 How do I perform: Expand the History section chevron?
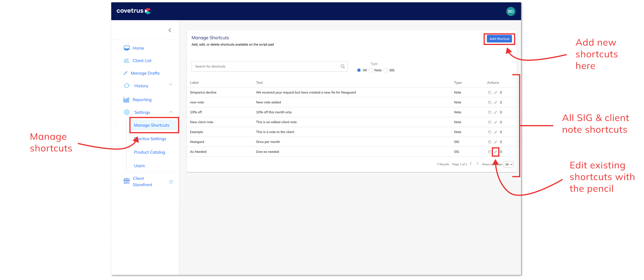point(171,84)
